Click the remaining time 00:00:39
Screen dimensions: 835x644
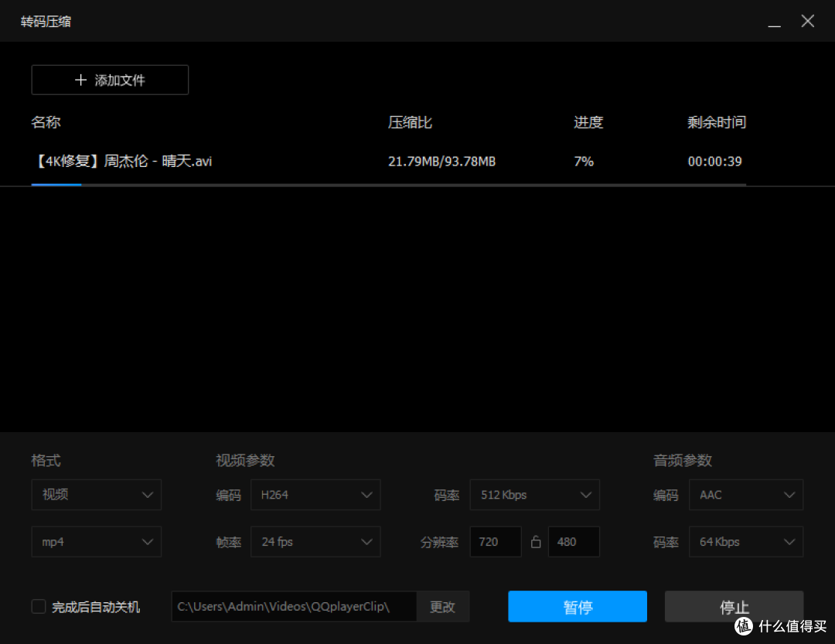[x=714, y=162]
